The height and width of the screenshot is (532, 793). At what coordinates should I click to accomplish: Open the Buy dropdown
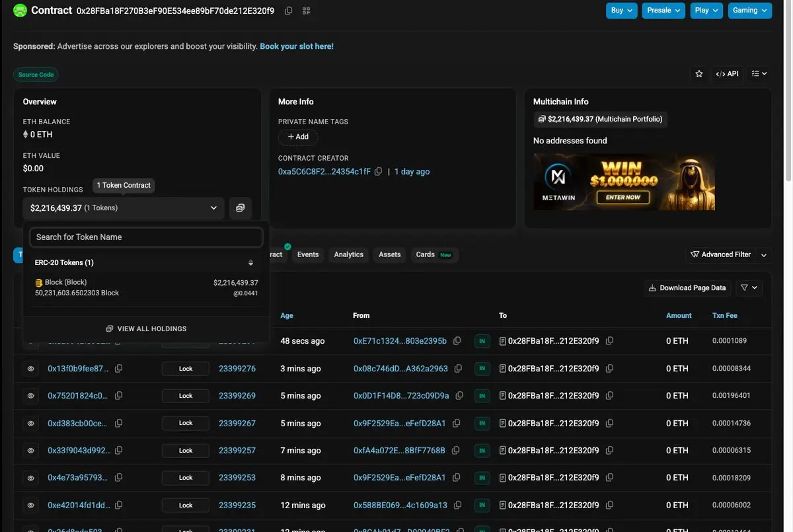[622, 11]
